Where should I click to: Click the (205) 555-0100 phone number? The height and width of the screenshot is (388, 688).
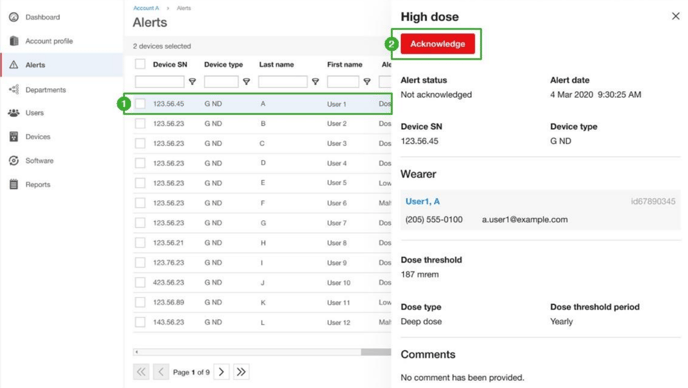pos(434,219)
